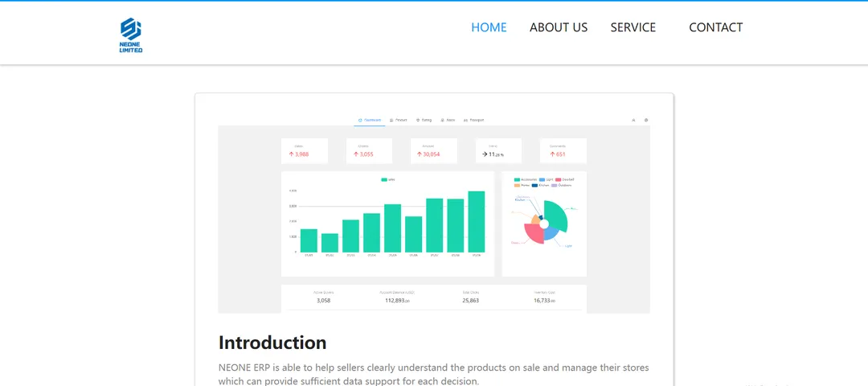Screen dimensions: 868x386
Task: Click the black arrow next to 11.28 %
Action: click(485, 154)
